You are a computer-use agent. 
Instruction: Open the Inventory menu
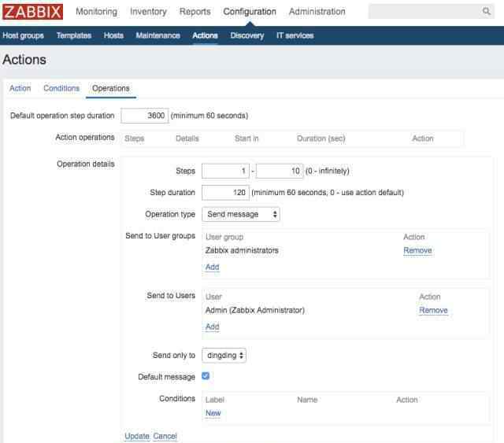point(148,12)
